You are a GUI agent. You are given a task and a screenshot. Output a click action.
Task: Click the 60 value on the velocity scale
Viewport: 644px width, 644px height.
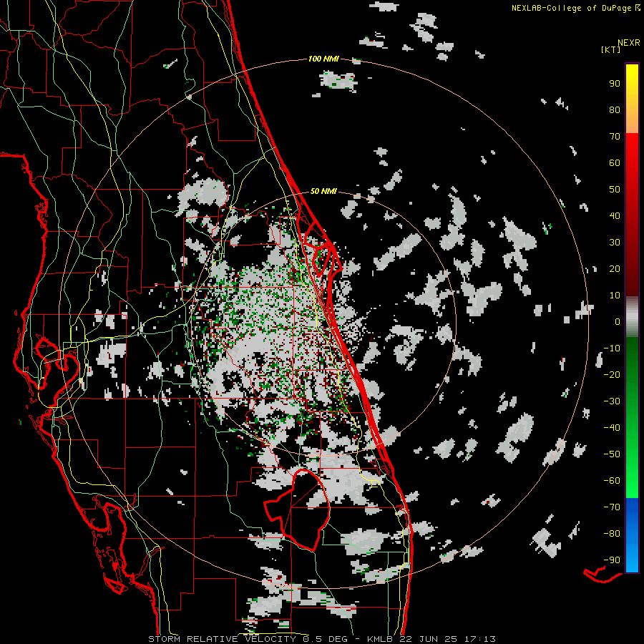coord(615,163)
